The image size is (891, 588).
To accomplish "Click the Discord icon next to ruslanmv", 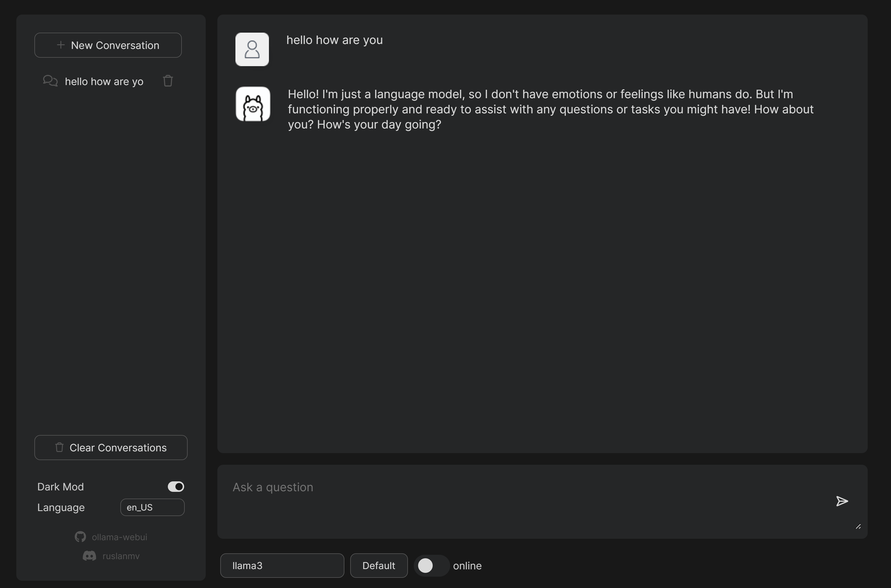I will point(89,556).
